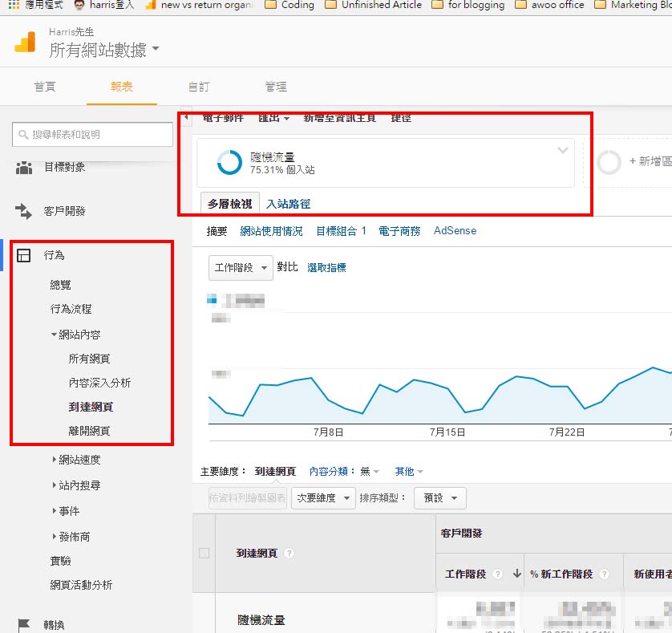Click help icon beside 到達網頁 column header
This screenshot has height=633, width=672.
pos(289,554)
